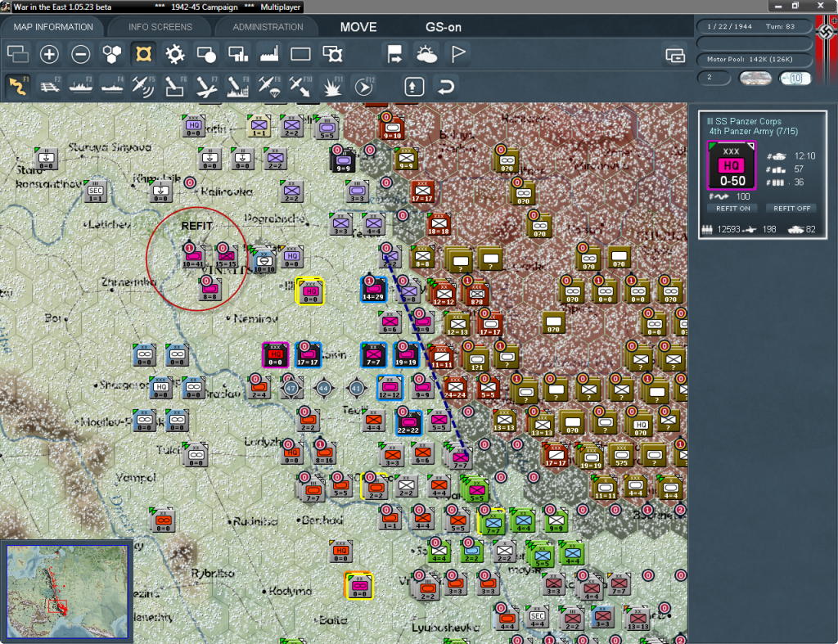Select the F4 ship mode icon
This screenshot has width=838, height=644.
coord(112,86)
